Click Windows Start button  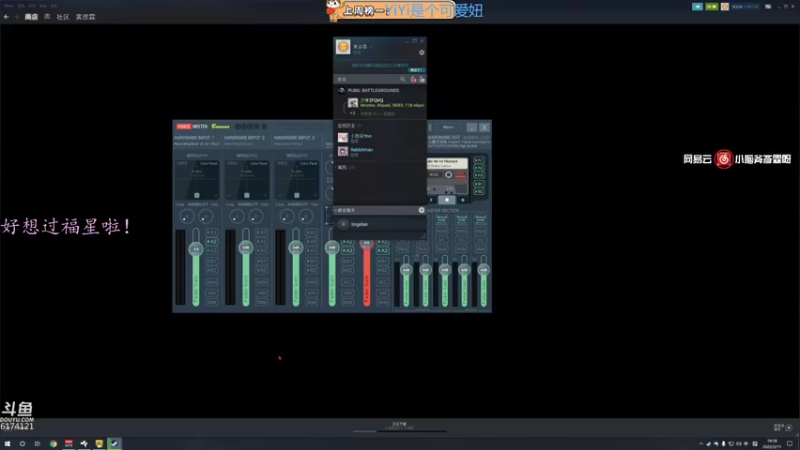point(7,444)
